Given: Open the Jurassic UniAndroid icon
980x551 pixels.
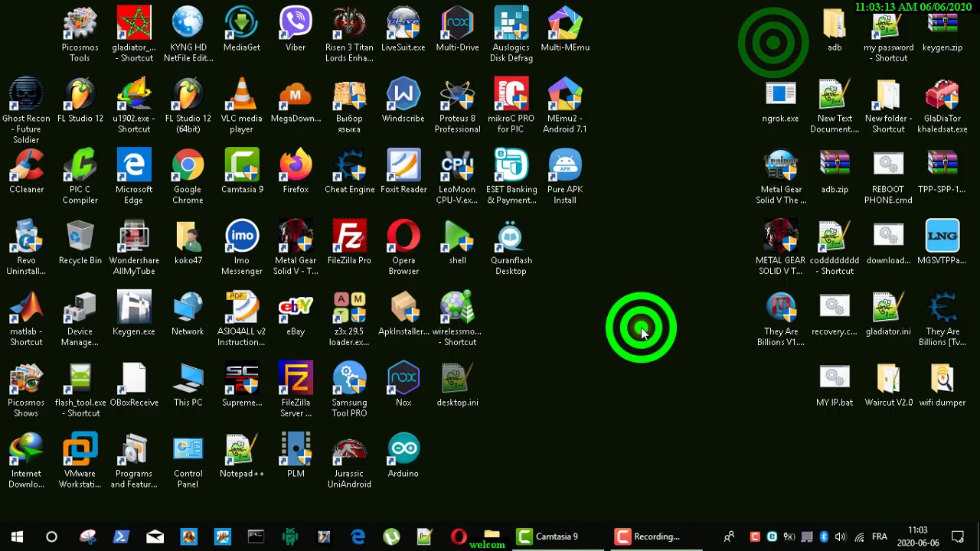Looking at the screenshot, I should pos(349,461).
